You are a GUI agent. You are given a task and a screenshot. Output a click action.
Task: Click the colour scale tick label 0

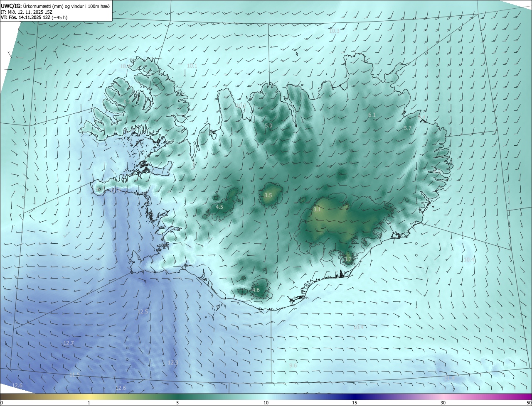(x=2, y=403)
